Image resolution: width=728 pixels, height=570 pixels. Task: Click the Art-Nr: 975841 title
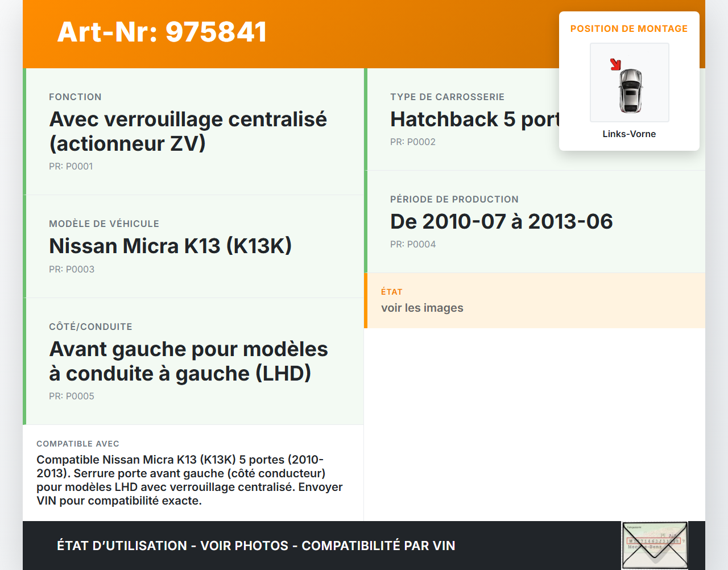(162, 32)
